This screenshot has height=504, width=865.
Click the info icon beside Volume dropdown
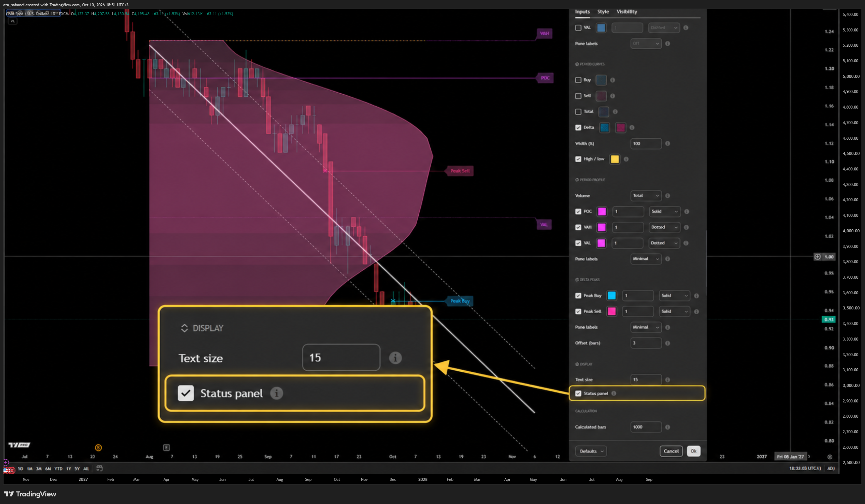668,196
